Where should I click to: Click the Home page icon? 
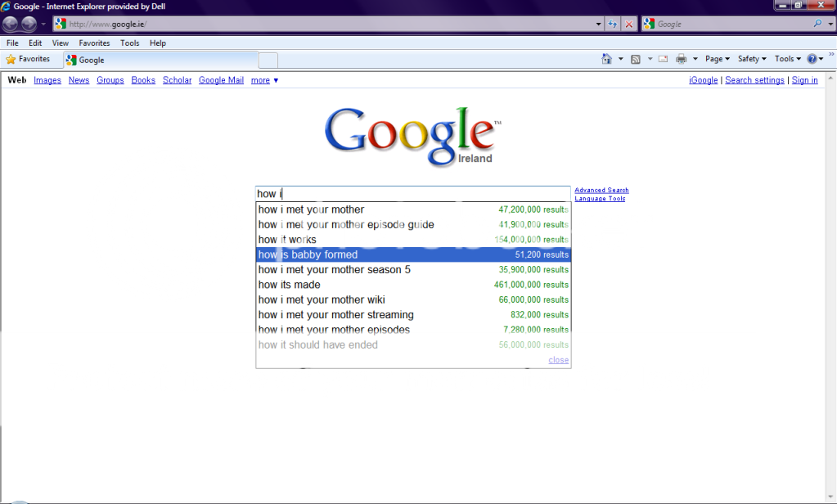[x=606, y=59]
